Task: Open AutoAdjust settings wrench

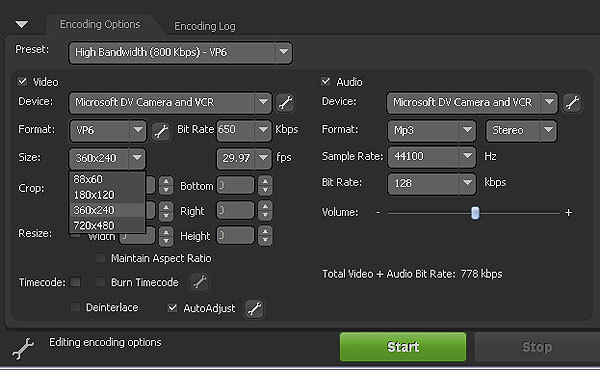Action: tap(254, 308)
